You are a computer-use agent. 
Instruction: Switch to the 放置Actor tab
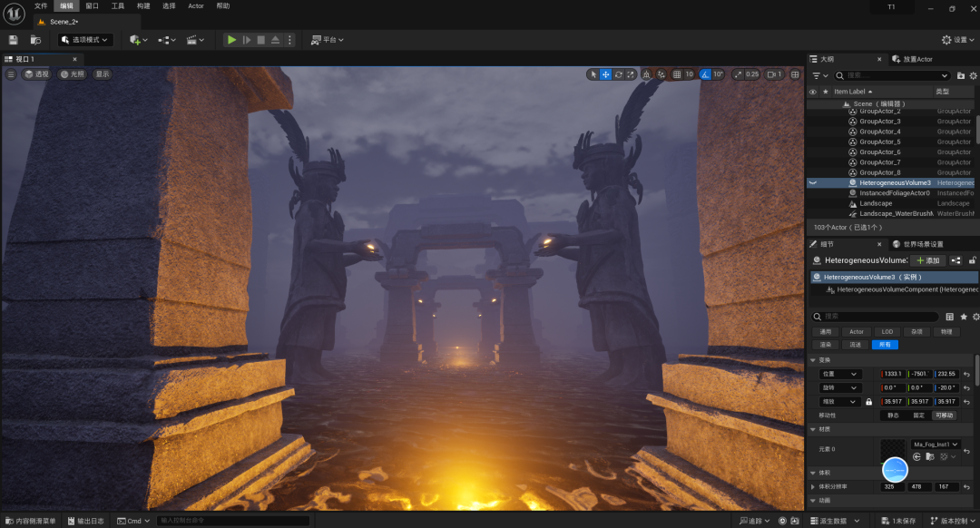pyautogui.click(x=913, y=59)
